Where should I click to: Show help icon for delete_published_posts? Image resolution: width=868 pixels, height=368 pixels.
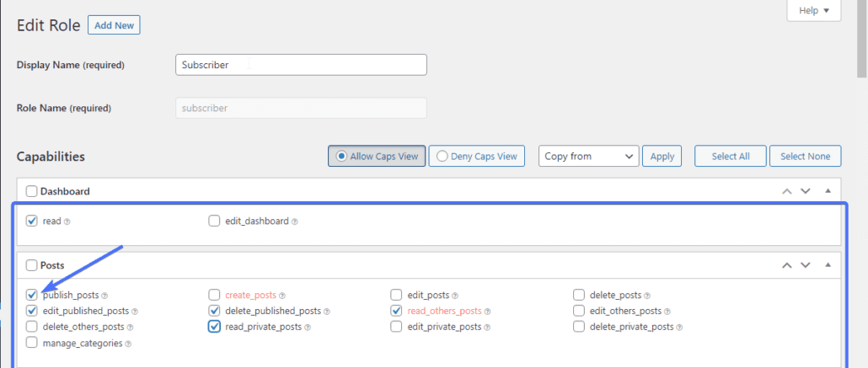[x=327, y=312]
